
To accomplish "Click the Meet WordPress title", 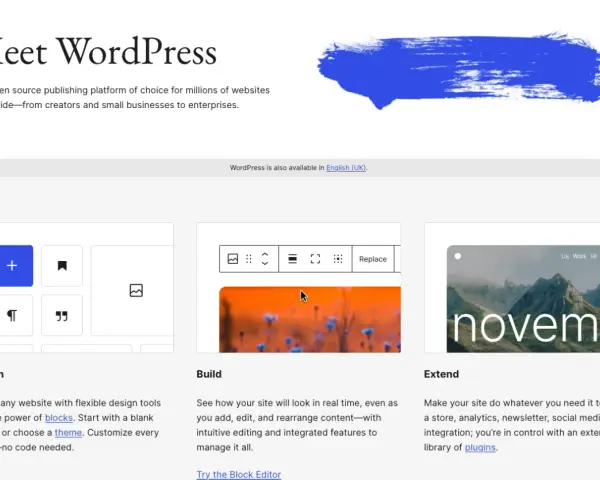I will tap(107, 52).
